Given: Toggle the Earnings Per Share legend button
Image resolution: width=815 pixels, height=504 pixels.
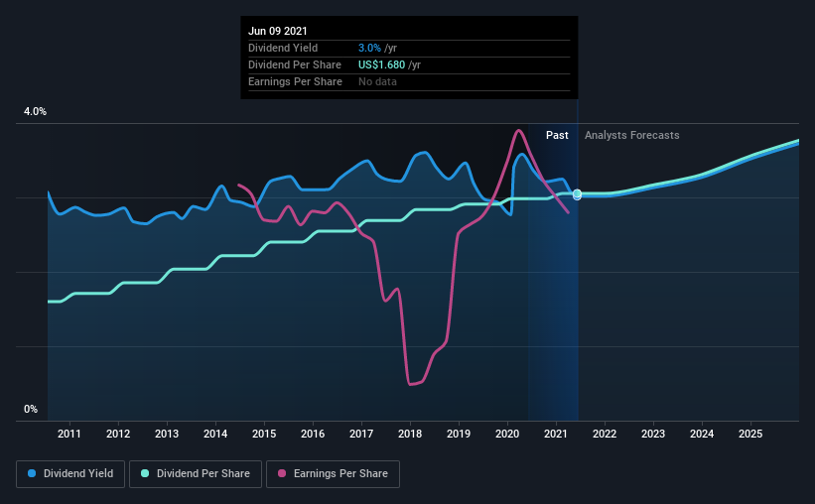Looking at the screenshot, I should coord(334,474).
